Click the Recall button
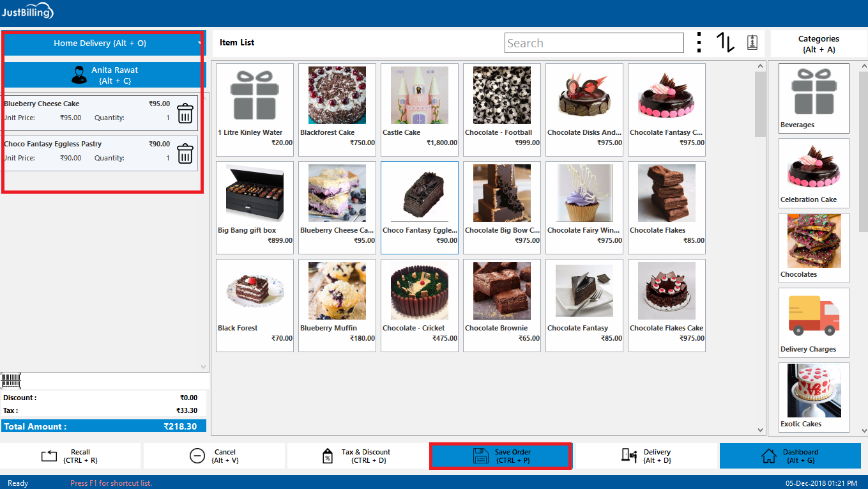The height and width of the screenshot is (489, 868). [x=70, y=456]
